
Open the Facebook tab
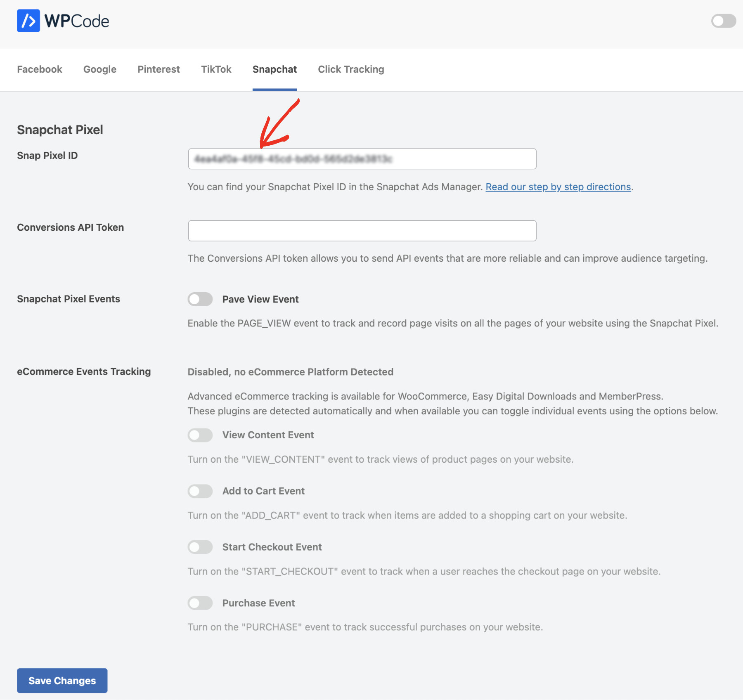(40, 69)
